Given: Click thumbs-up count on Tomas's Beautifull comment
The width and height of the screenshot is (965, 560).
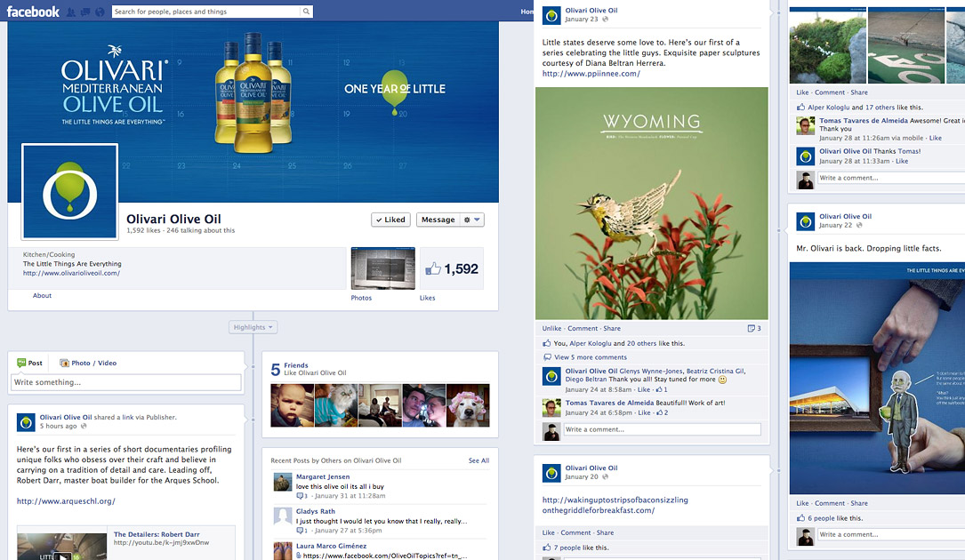Looking at the screenshot, I should pos(663,413).
